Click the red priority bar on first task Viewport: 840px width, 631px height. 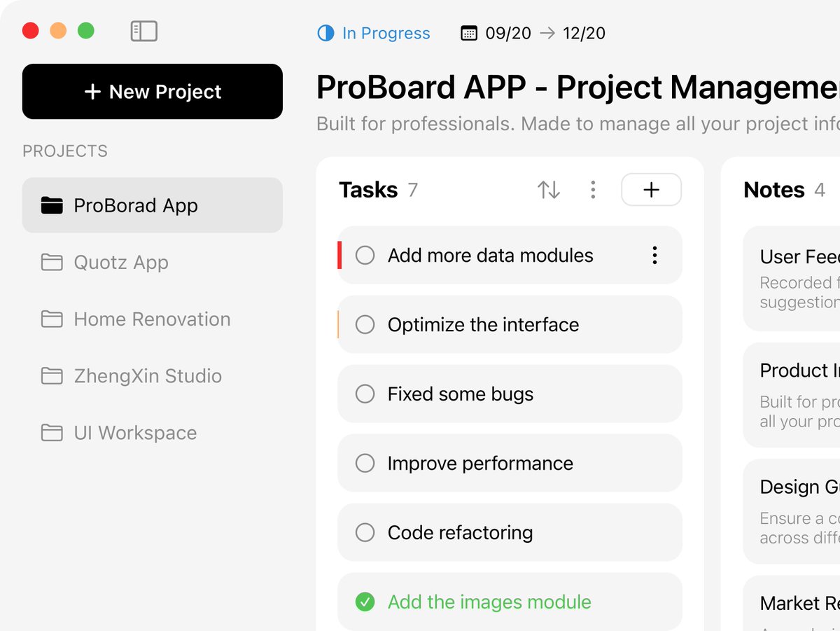[x=339, y=255]
